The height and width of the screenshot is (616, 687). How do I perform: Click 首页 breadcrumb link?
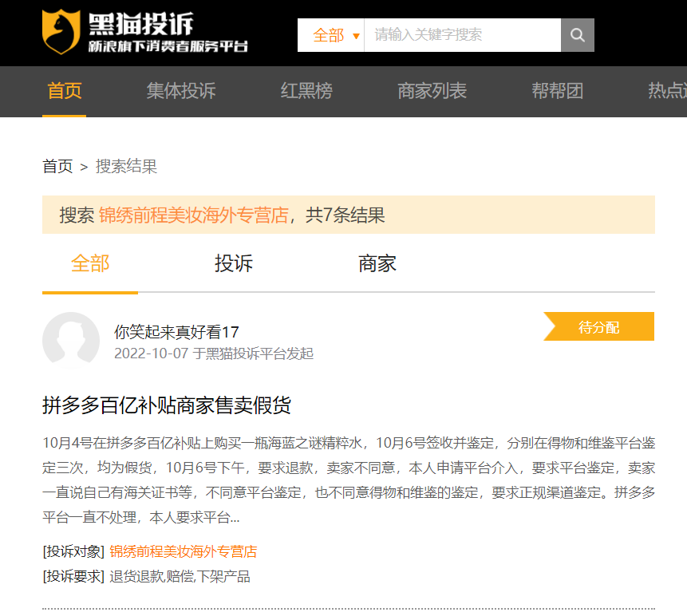[57, 167]
